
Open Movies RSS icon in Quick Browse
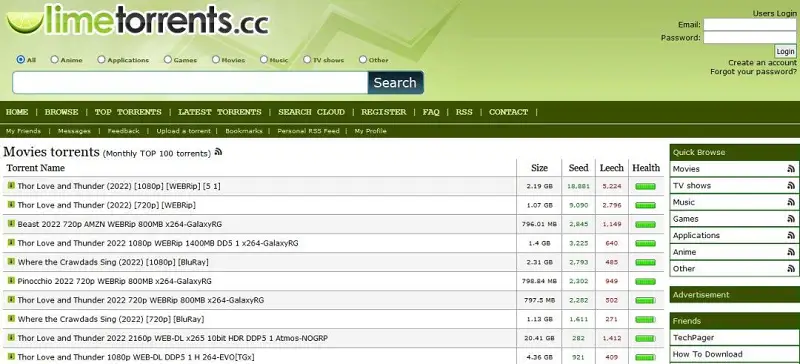791,169
